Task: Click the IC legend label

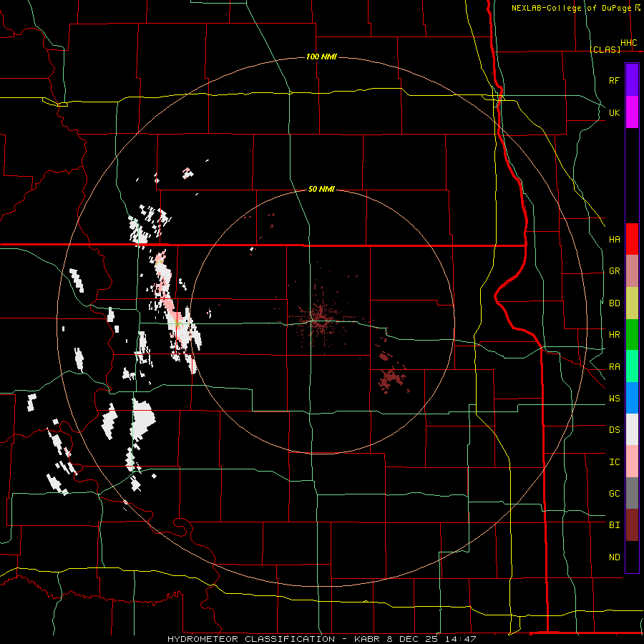Action: (x=614, y=462)
